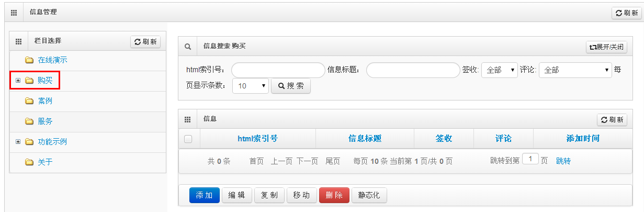Go to 上一页 in pagination

coord(281,161)
